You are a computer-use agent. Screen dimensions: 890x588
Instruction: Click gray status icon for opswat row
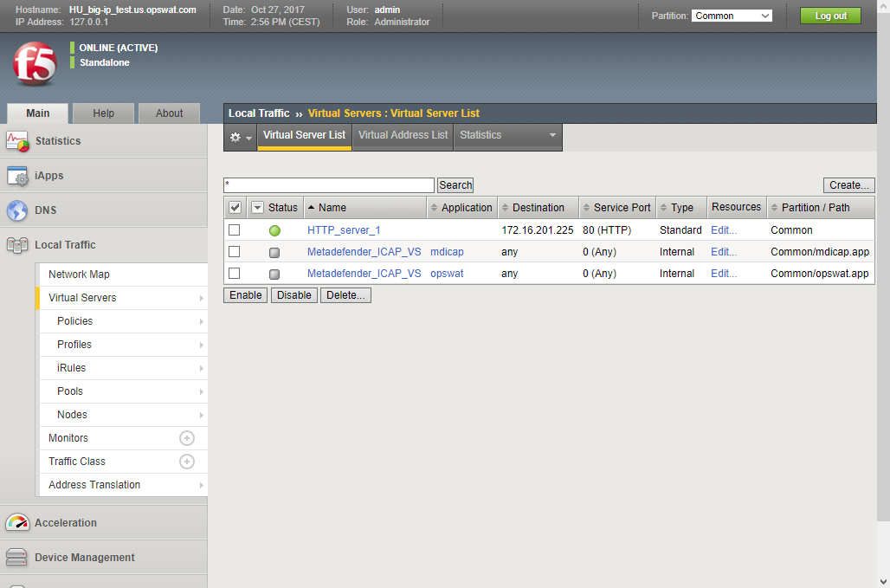(x=274, y=275)
